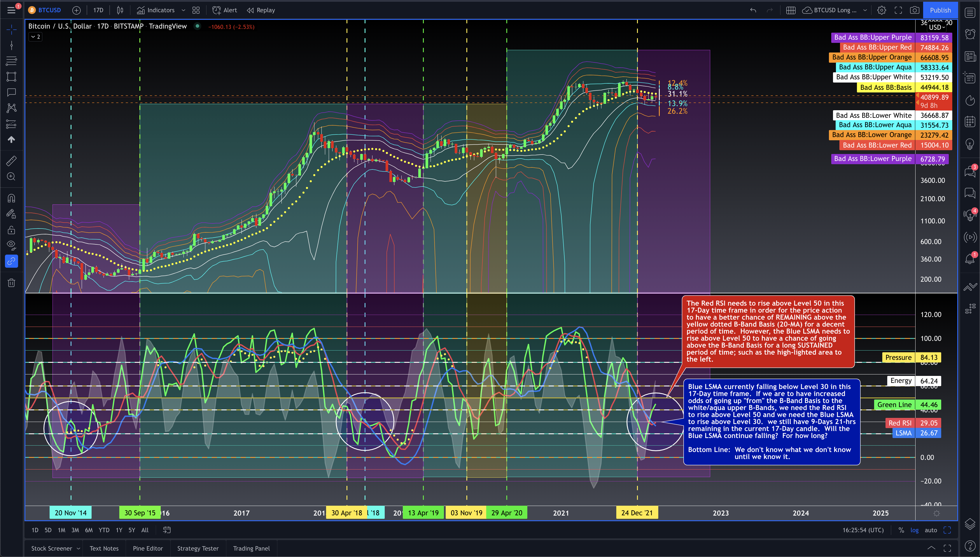The width and height of the screenshot is (980, 557).
Task: Open indicator templates grid icon
Action: point(196,10)
